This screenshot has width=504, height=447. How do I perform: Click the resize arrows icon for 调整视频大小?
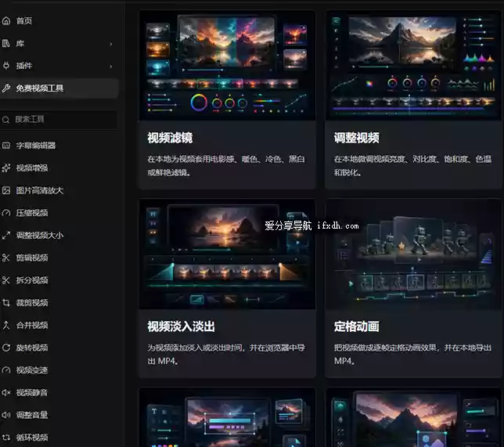pos(6,236)
